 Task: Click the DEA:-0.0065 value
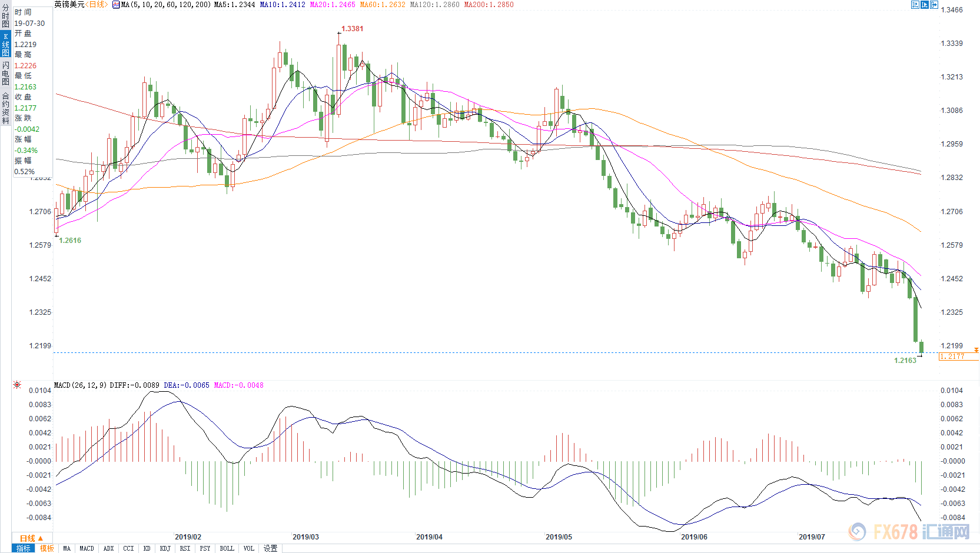click(x=187, y=385)
